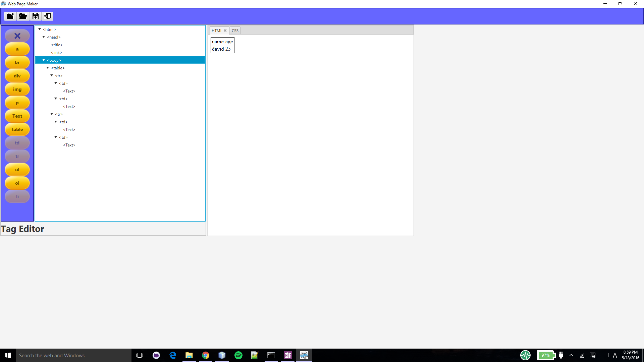Save the page with the floppy icon
This screenshot has height=362, width=644.
(x=36, y=16)
